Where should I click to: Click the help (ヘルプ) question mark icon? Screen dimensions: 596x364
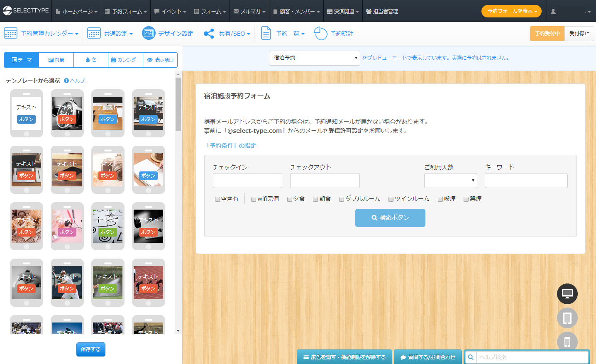point(66,81)
